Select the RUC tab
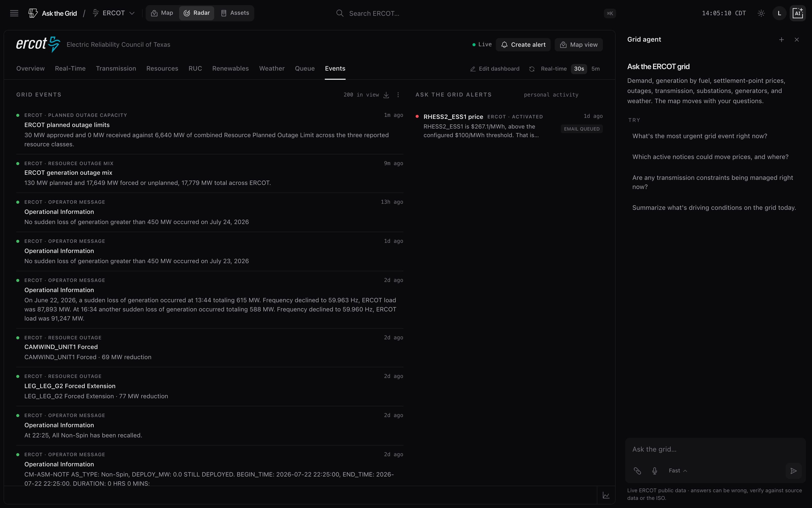The image size is (812, 508). point(195,69)
